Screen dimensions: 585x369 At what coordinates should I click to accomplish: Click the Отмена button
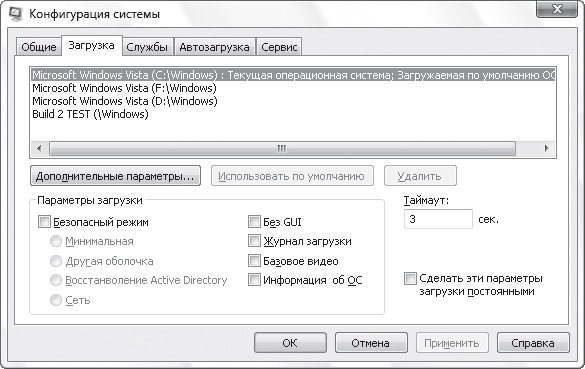pos(371,343)
